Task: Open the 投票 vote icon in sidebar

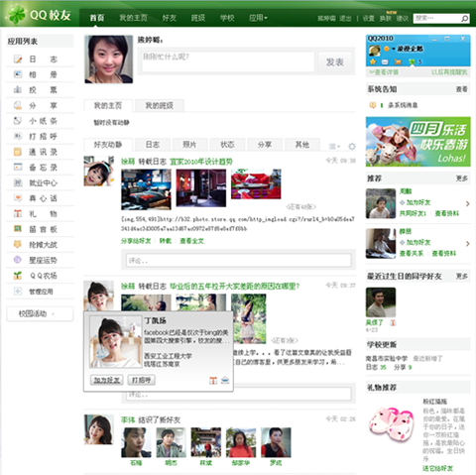Action: (x=18, y=90)
